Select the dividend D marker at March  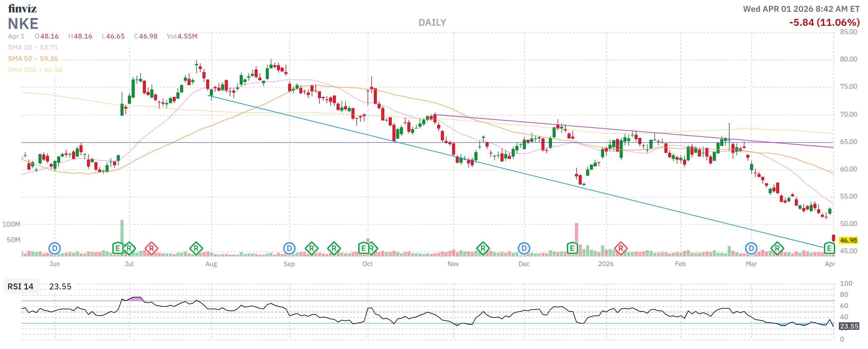click(x=751, y=249)
